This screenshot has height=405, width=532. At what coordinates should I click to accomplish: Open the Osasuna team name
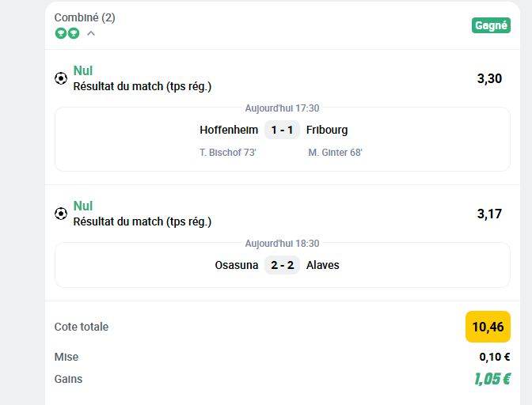point(237,265)
